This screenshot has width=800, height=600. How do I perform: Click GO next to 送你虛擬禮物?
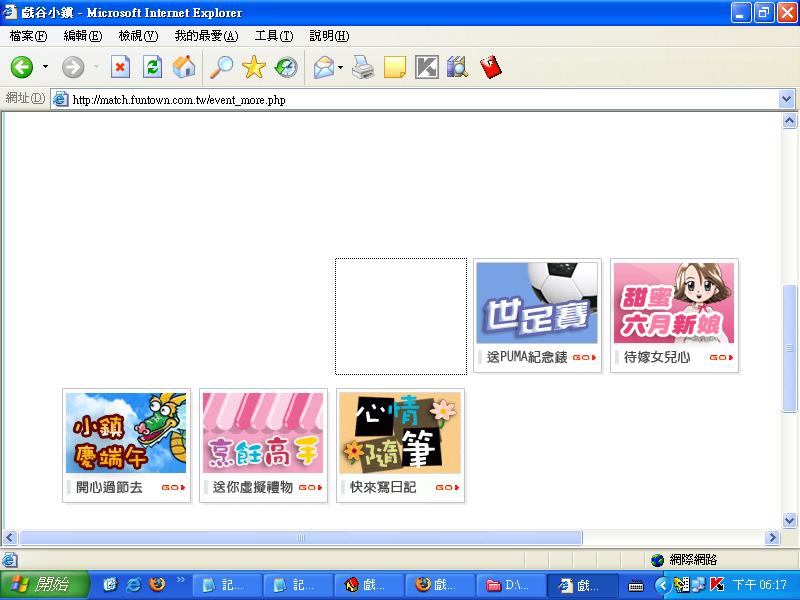pos(310,488)
